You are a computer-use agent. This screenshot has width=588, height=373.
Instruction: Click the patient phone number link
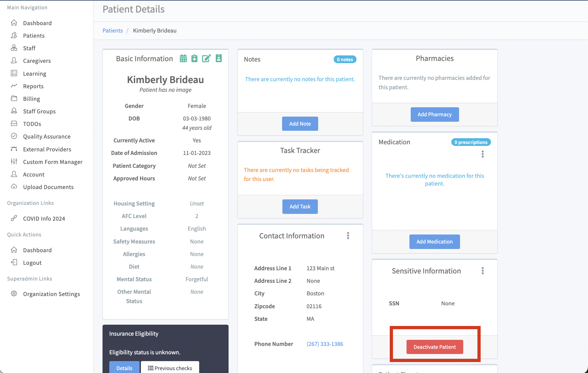[325, 344]
